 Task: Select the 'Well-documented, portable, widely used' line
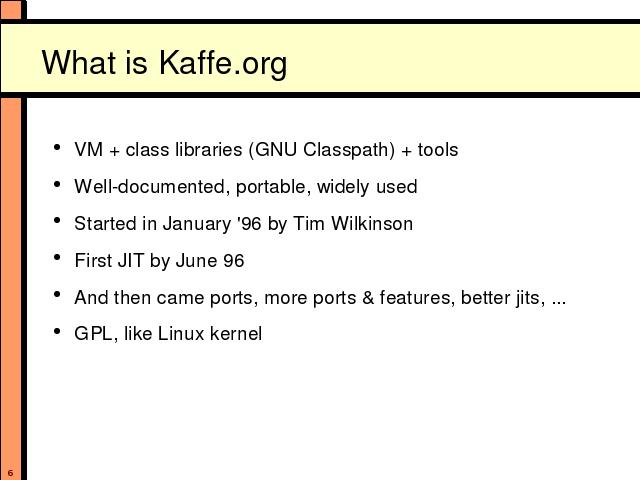click(x=246, y=187)
